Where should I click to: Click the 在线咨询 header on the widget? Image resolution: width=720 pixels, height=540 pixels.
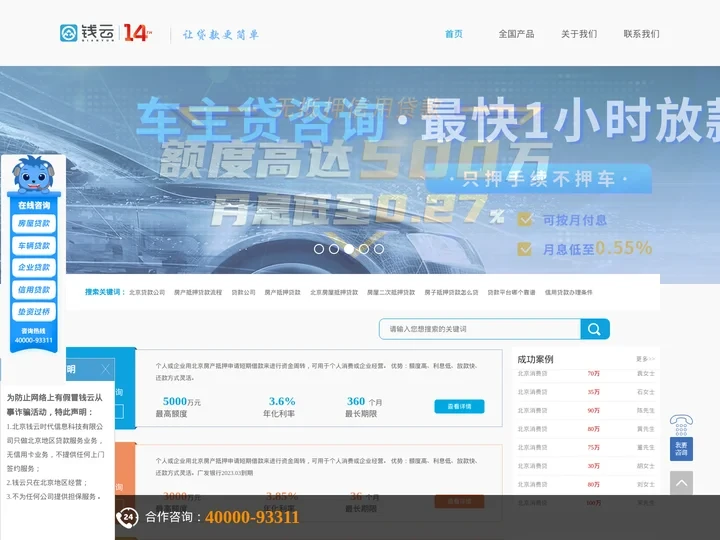[x=34, y=205]
